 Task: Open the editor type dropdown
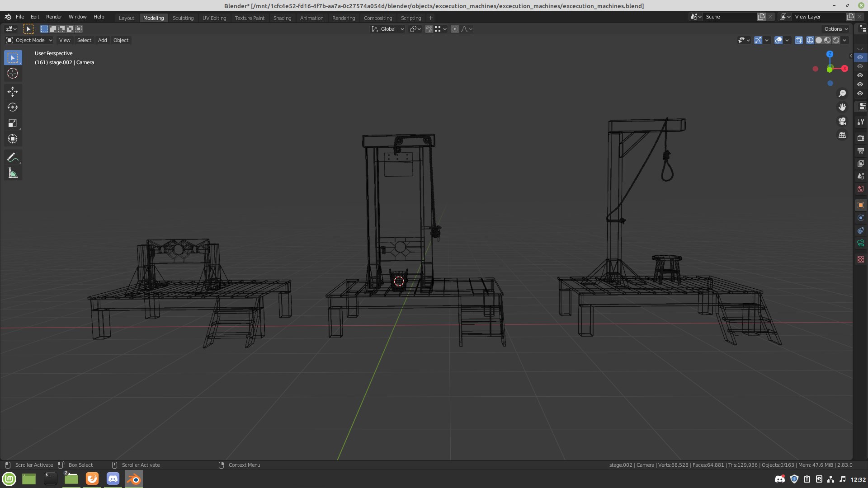(11, 29)
